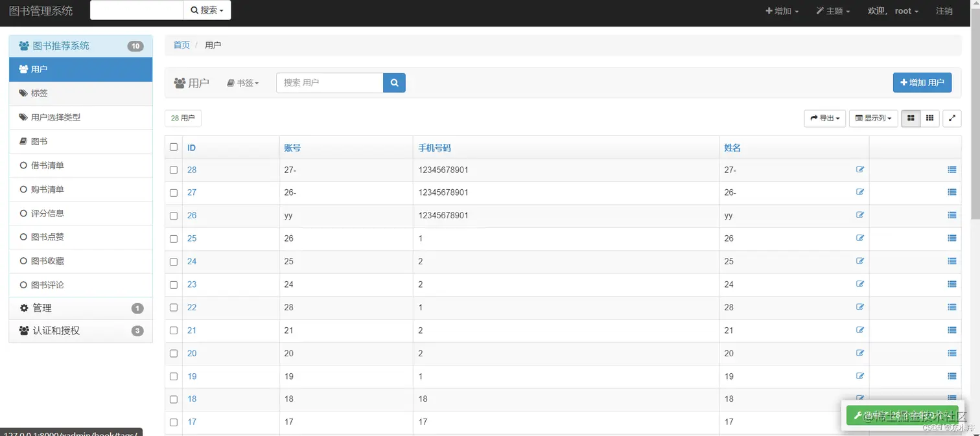Click the blue magnifier search button
This screenshot has width=980, height=436.
pos(394,83)
